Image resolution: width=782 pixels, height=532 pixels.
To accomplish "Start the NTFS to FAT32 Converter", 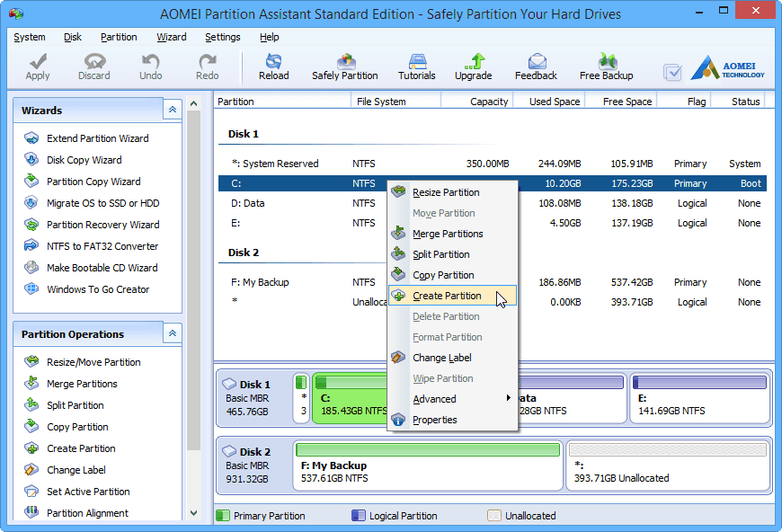I will pyautogui.click(x=102, y=246).
